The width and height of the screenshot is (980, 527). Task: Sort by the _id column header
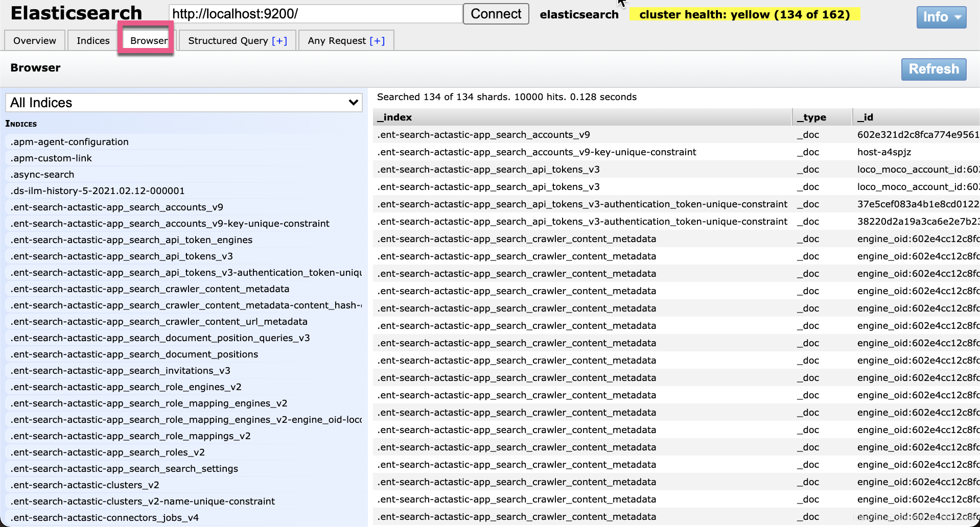(916, 117)
